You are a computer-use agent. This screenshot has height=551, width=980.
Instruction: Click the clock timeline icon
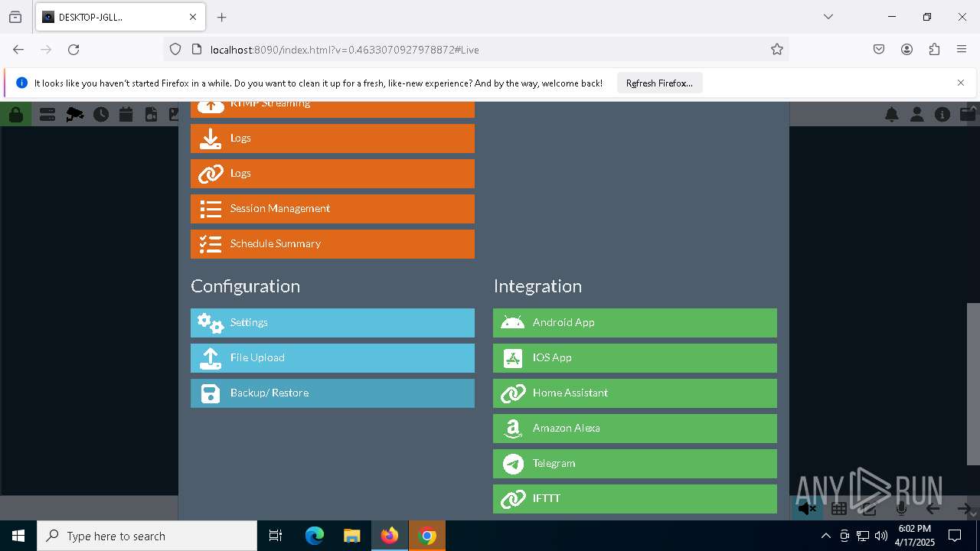(101, 115)
